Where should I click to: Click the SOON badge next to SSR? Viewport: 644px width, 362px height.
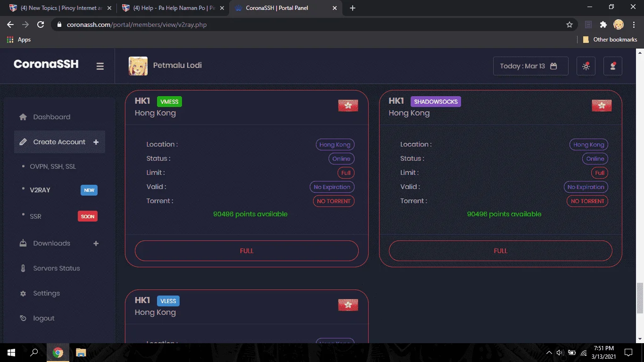pos(88,216)
